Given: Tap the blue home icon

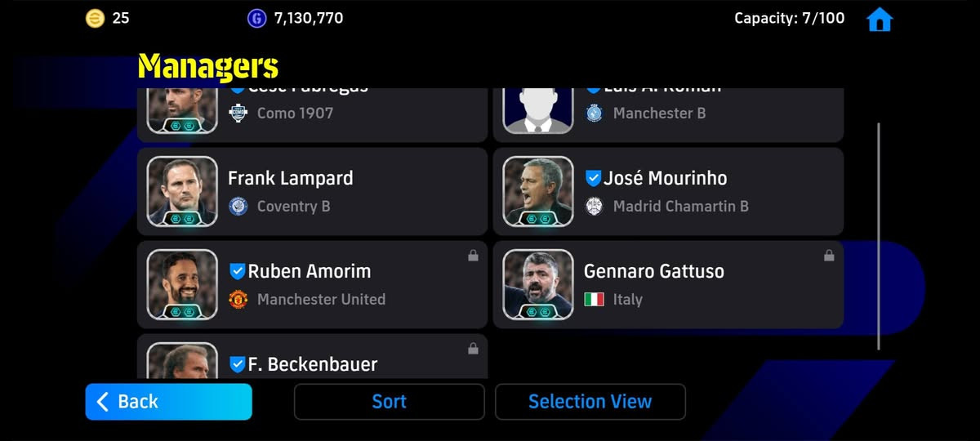Looking at the screenshot, I should (x=880, y=19).
